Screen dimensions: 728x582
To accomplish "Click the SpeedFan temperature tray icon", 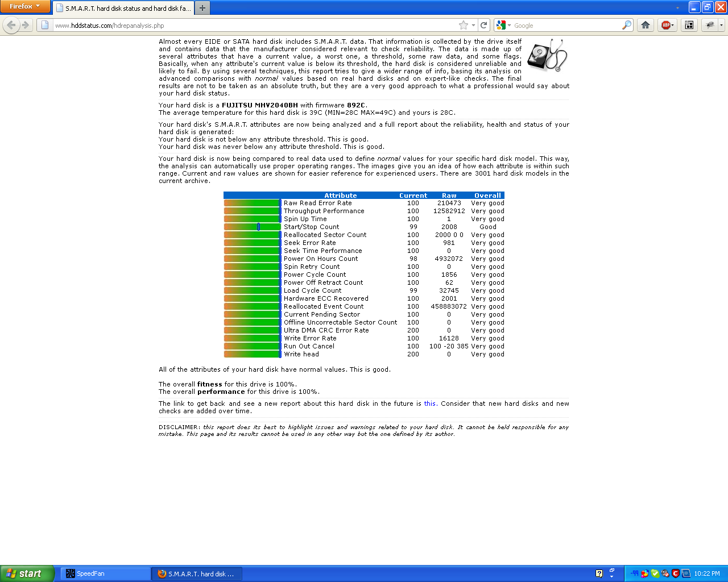I will [634, 573].
